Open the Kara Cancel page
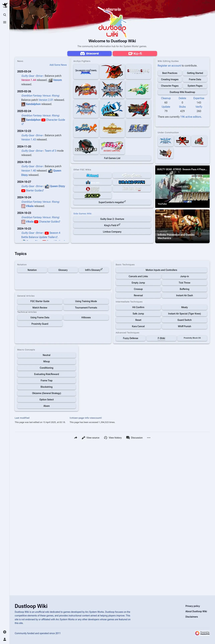 [138, 326]
